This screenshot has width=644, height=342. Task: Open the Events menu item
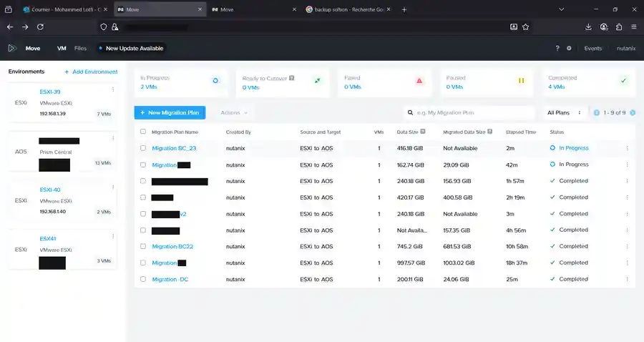[x=593, y=49]
